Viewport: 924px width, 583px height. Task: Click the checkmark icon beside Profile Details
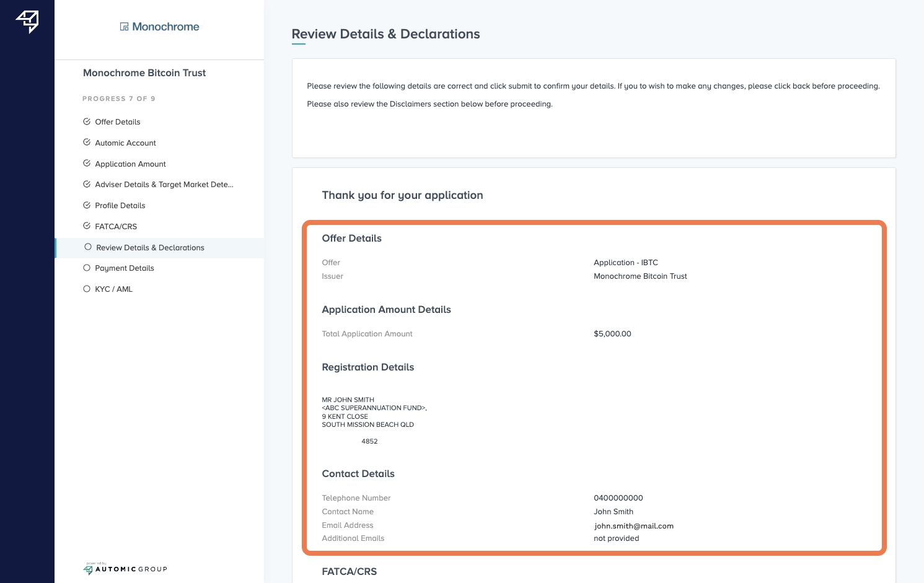pyautogui.click(x=87, y=205)
